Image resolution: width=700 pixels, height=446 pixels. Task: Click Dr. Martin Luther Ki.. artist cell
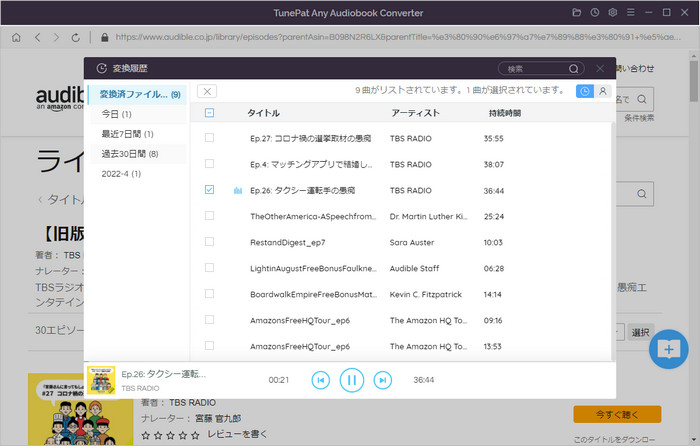point(428,217)
